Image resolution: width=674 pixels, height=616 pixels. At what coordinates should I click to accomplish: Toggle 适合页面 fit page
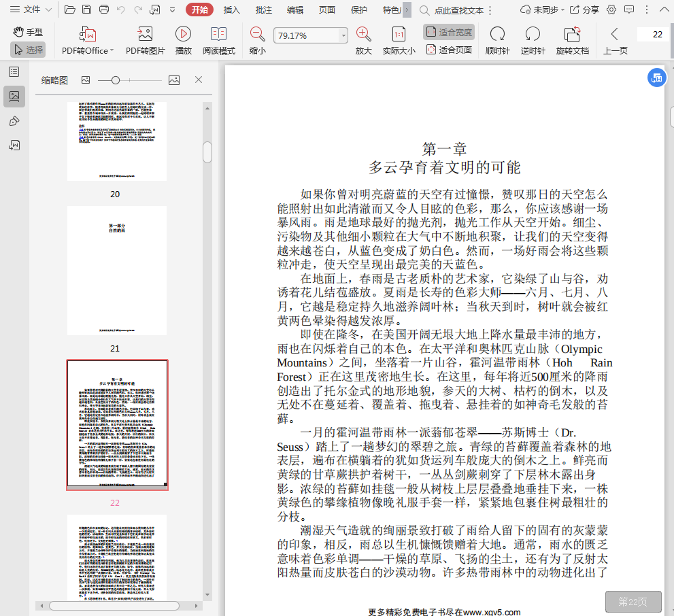449,50
